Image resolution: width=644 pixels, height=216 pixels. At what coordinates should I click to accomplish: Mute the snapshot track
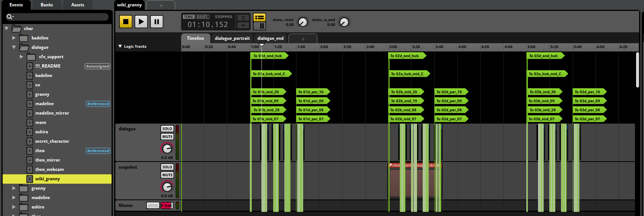[x=167, y=175]
